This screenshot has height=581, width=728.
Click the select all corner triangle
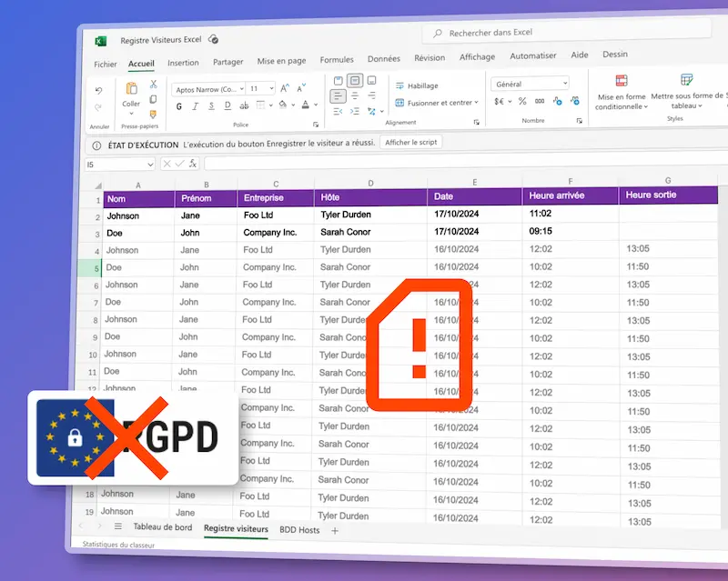pyautogui.click(x=98, y=185)
